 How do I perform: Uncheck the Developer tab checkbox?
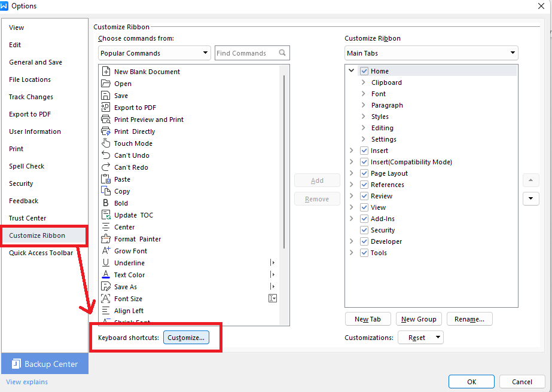[x=364, y=241]
